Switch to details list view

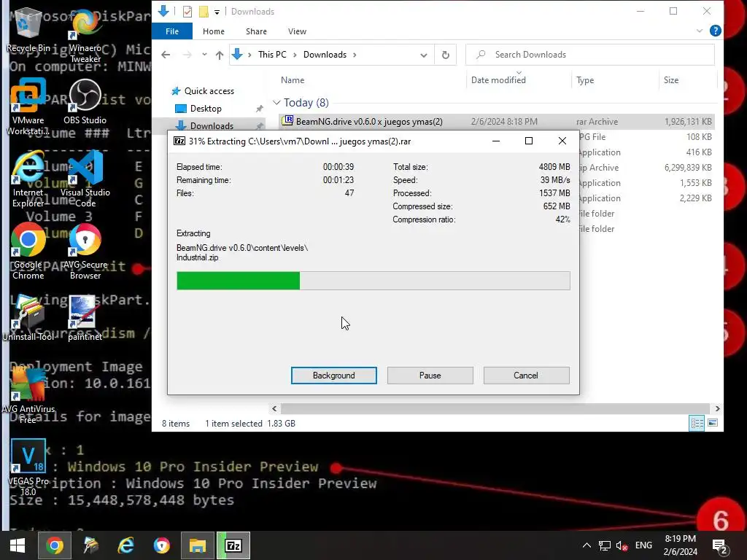(x=697, y=423)
